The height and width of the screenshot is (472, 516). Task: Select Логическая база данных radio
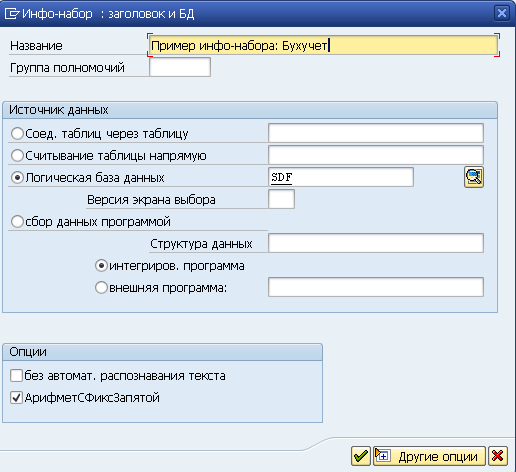17,178
